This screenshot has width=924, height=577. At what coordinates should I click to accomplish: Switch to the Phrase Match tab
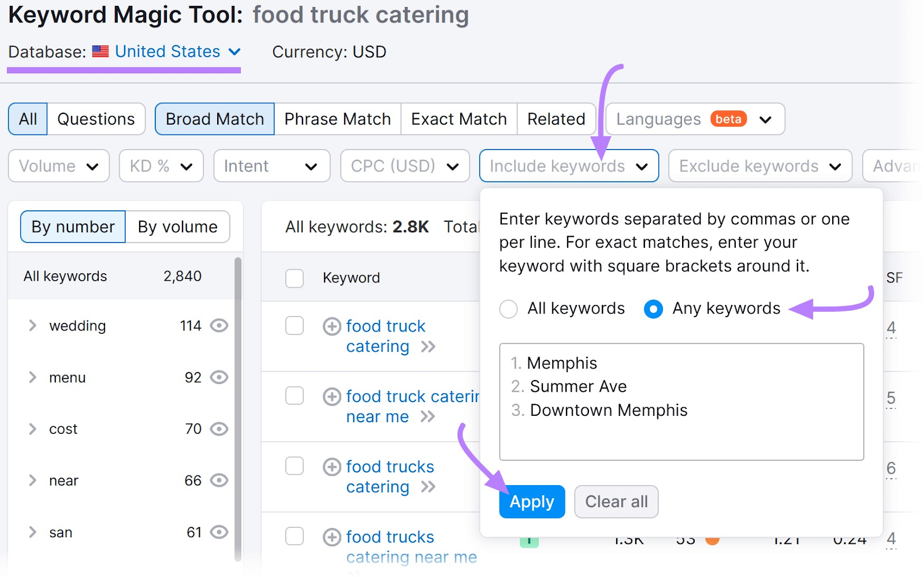337,119
